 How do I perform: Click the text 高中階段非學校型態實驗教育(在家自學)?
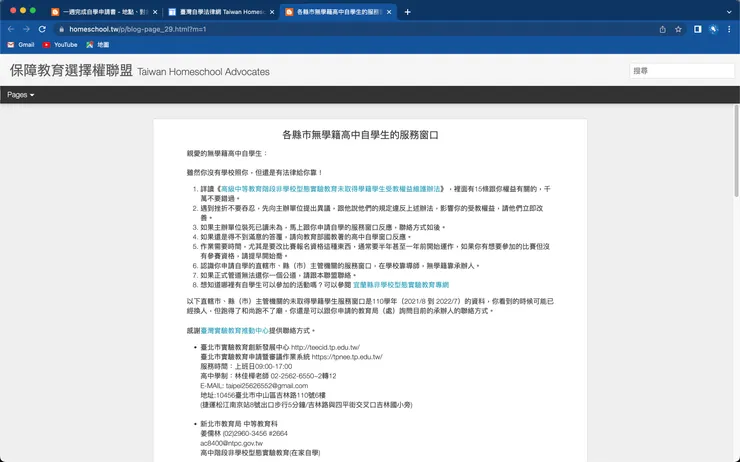coord(261,453)
